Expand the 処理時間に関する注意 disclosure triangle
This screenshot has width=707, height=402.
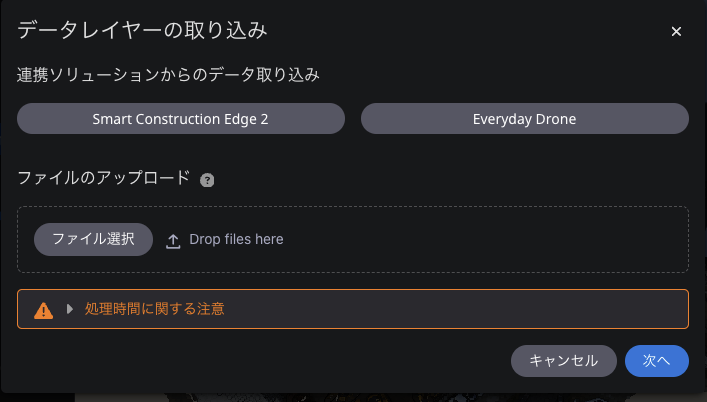tap(69, 309)
